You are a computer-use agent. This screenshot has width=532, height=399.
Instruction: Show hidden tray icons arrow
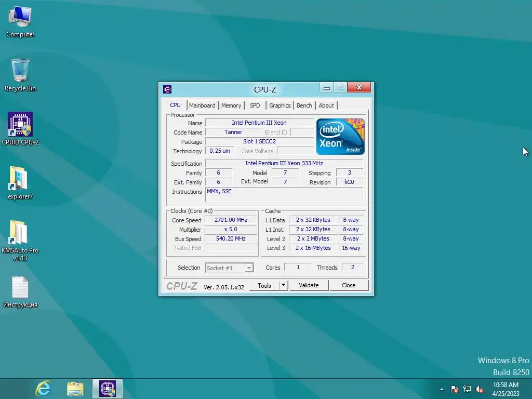click(442, 389)
